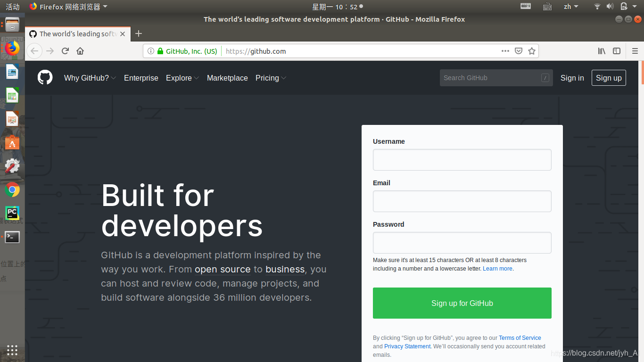
Task: Launch LibreOffice Writer from the dock
Action: (12, 72)
